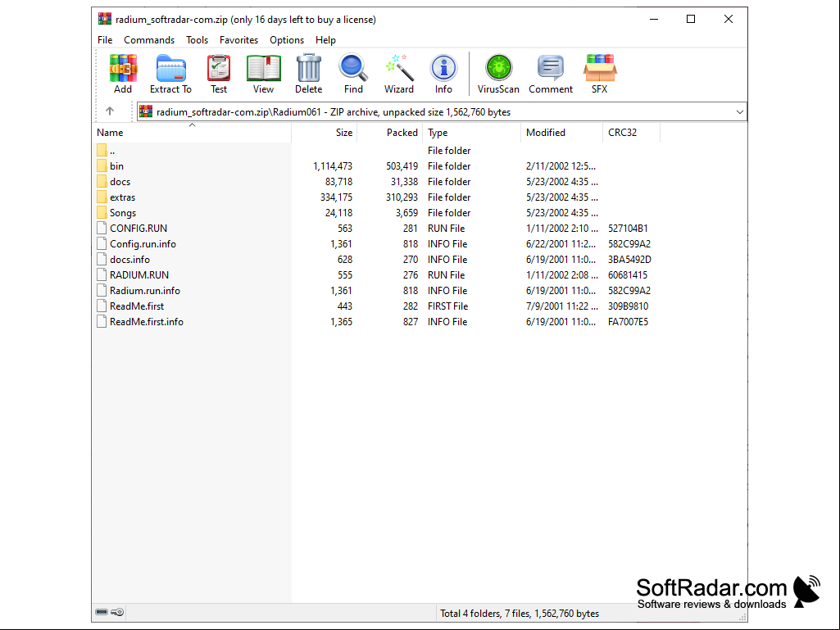Sort by the Name column header
The image size is (840, 630).
point(192,133)
